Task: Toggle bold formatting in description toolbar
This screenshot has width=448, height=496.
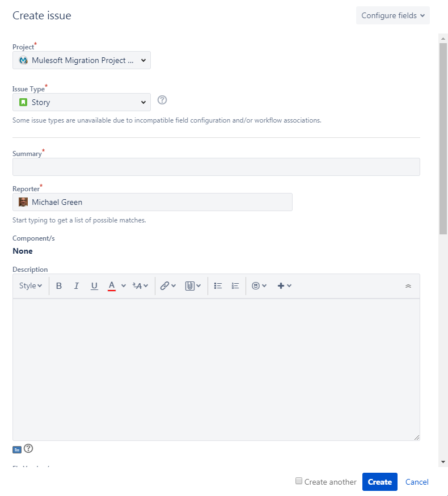Action: tap(59, 286)
